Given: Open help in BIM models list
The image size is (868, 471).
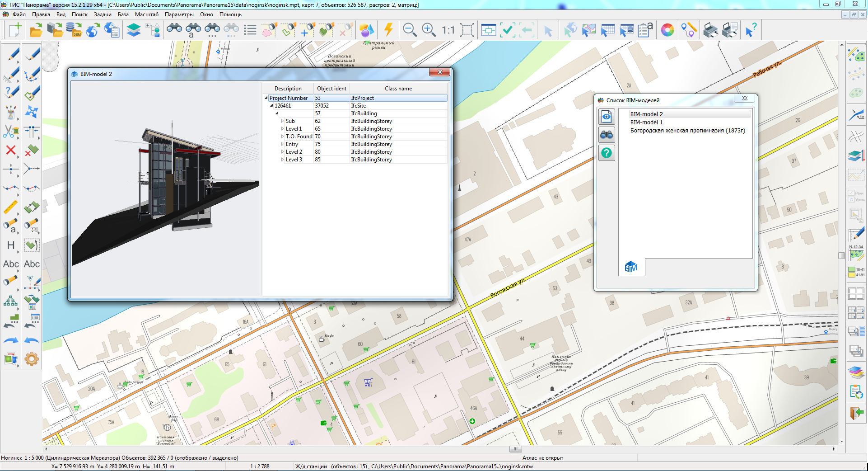Looking at the screenshot, I should (607, 153).
